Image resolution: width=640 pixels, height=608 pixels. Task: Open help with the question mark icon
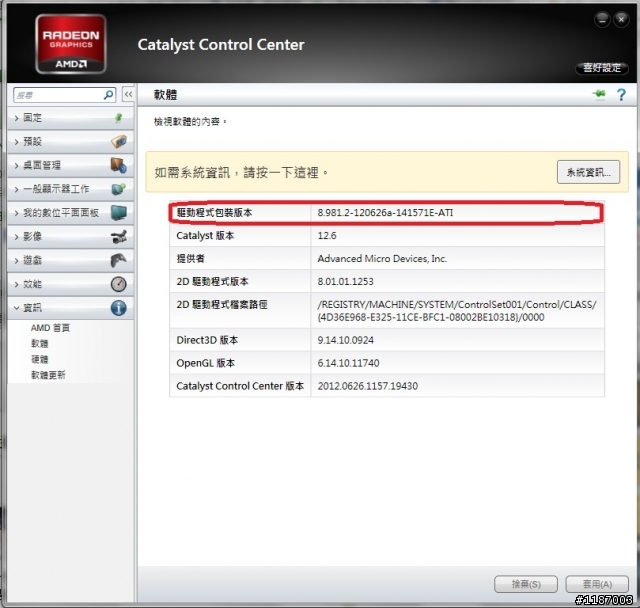click(621, 95)
